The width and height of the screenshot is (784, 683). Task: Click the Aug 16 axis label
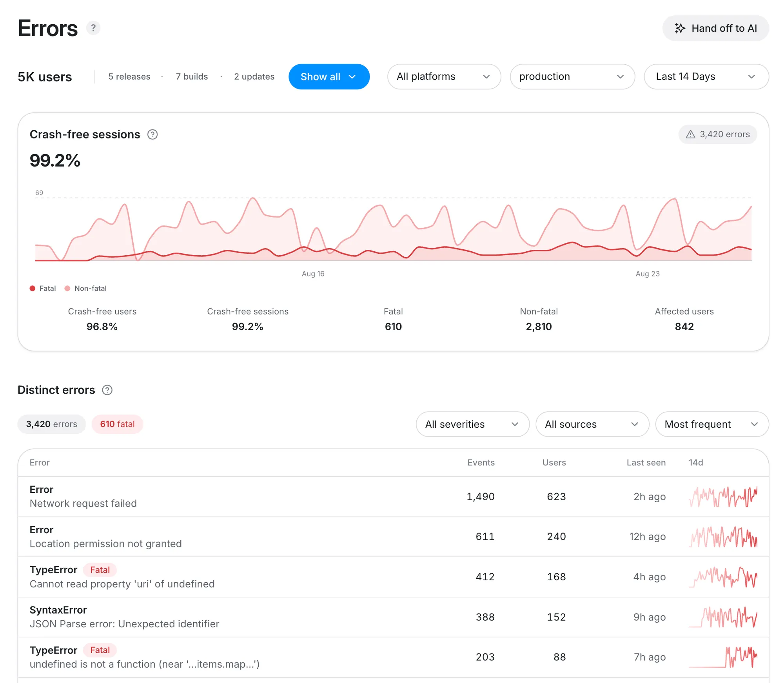pos(313,274)
